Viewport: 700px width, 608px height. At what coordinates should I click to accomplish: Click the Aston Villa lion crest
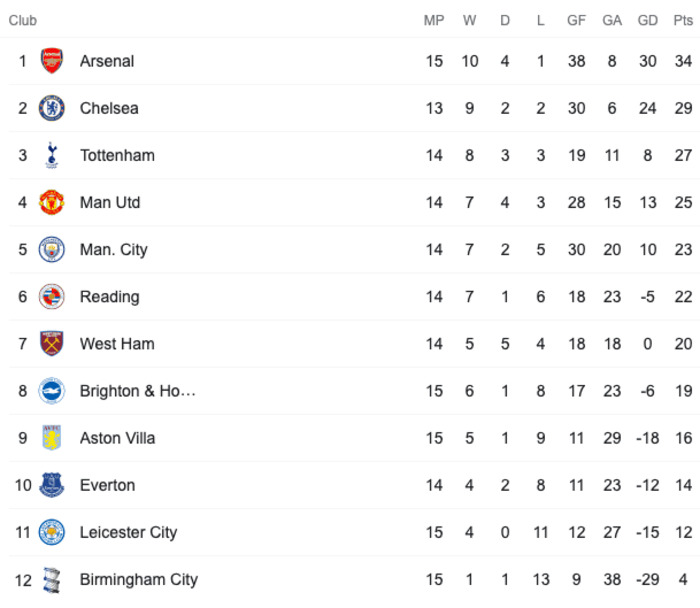point(52,437)
